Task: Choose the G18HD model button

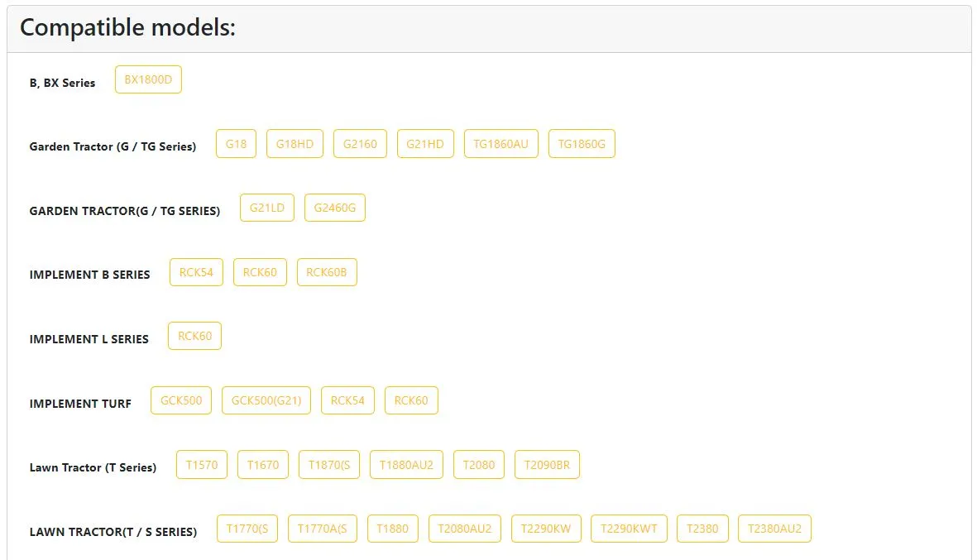Action: [295, 144]
